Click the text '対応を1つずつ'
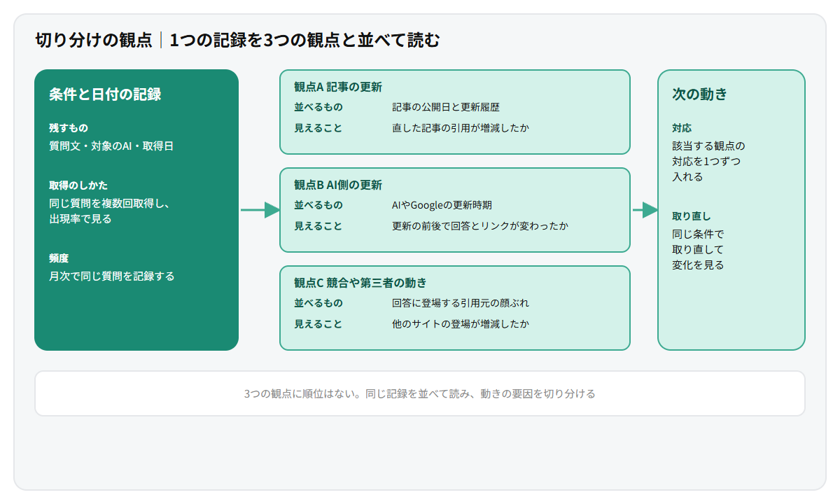 click(x=706, y=162)
